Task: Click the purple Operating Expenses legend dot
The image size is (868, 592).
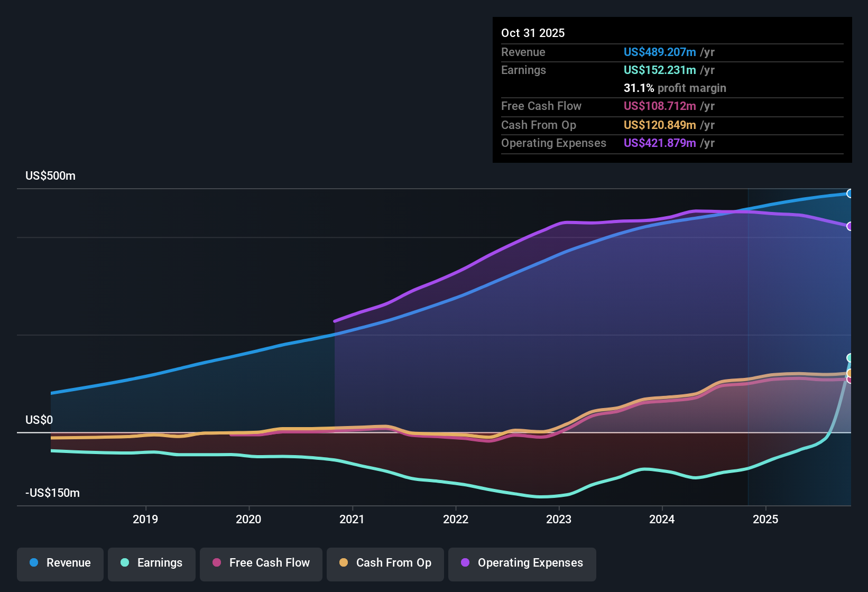Action: tap(464, 563)
